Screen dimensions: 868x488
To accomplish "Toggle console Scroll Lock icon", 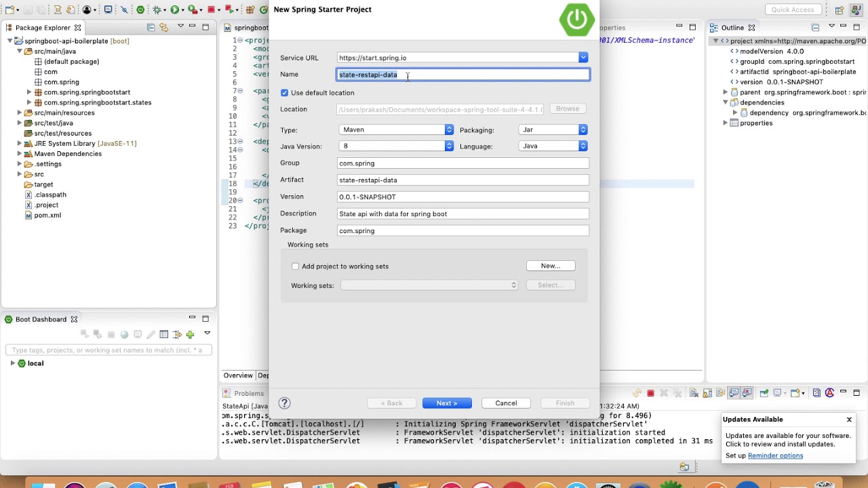I will [x=707, y=393].
